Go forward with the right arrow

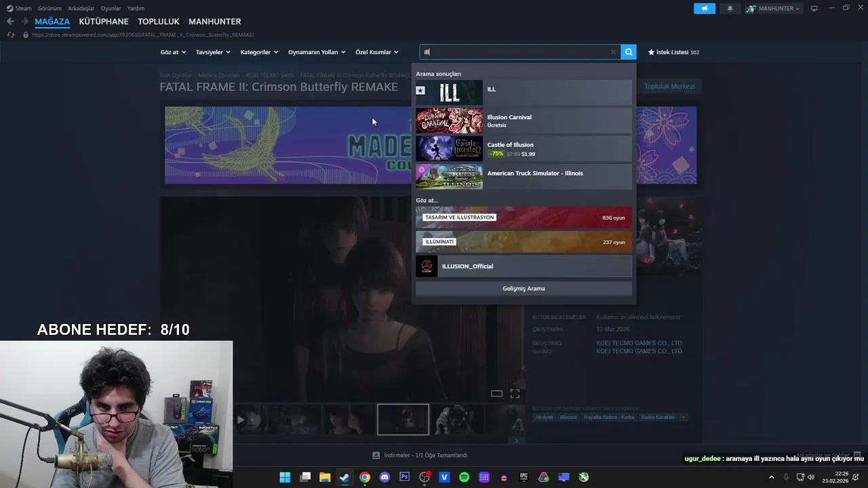coord(24,22)
